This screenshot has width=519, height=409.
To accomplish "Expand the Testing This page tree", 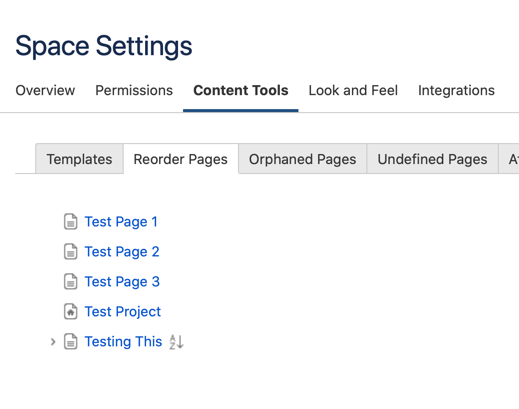I will click(53, 342).
